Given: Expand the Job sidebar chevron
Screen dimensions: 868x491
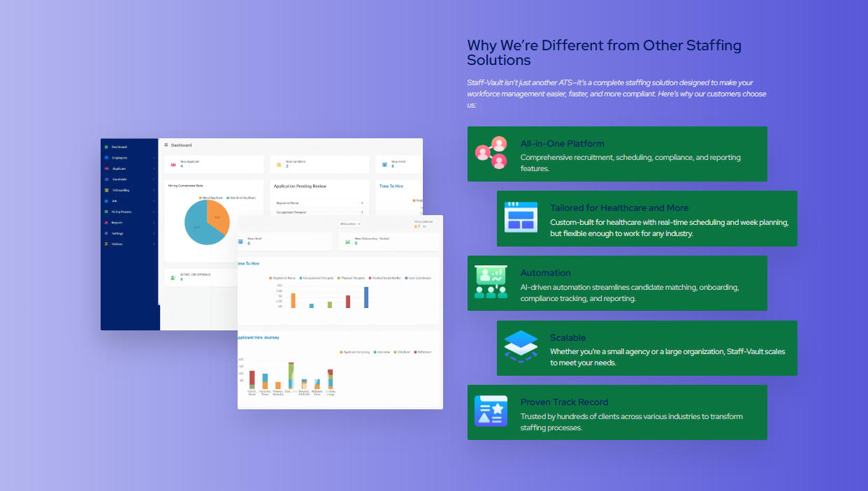Looking at the screenshot, I should (154, 201).
